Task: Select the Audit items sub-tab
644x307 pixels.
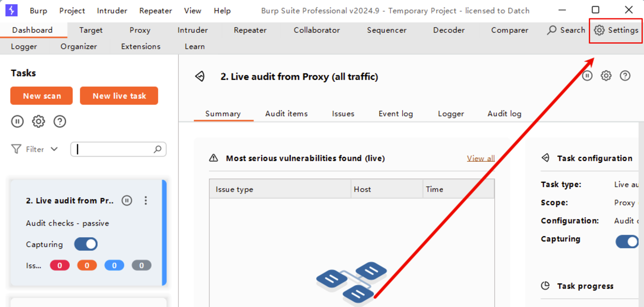Action: click(287, 114)
